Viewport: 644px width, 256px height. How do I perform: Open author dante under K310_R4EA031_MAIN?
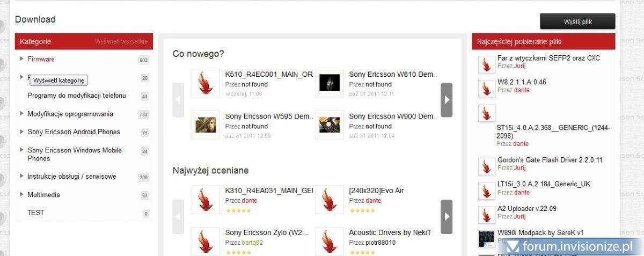click(250, 201)
